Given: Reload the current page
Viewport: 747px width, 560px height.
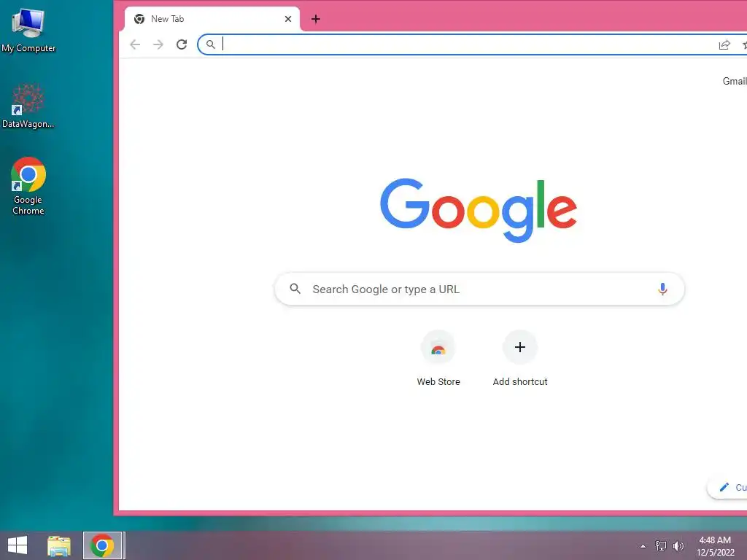Looking at the screenshot, I should pos(182,44).
